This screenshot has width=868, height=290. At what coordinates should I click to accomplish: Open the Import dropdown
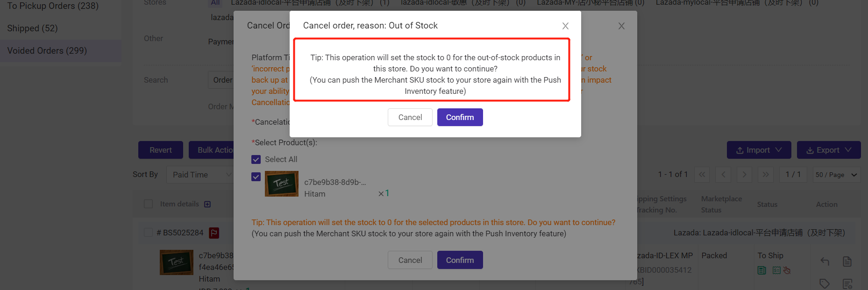click(759, 150)
